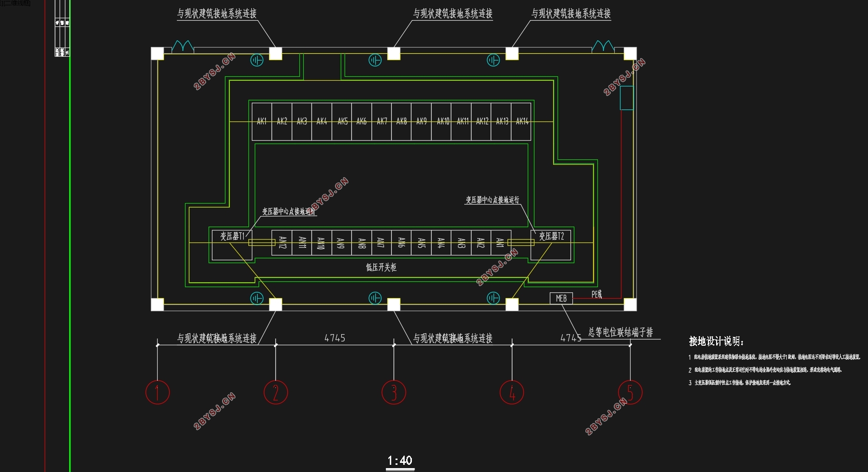Select cabinet cell AK11
Viewport: 868px width, 472px height.
tap(461, 121)
